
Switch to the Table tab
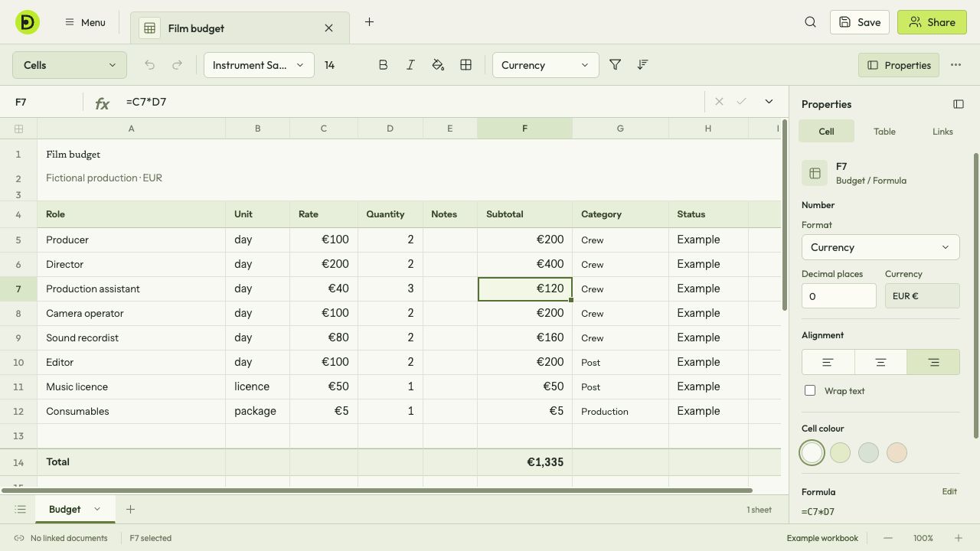click(x=884, y=131)
